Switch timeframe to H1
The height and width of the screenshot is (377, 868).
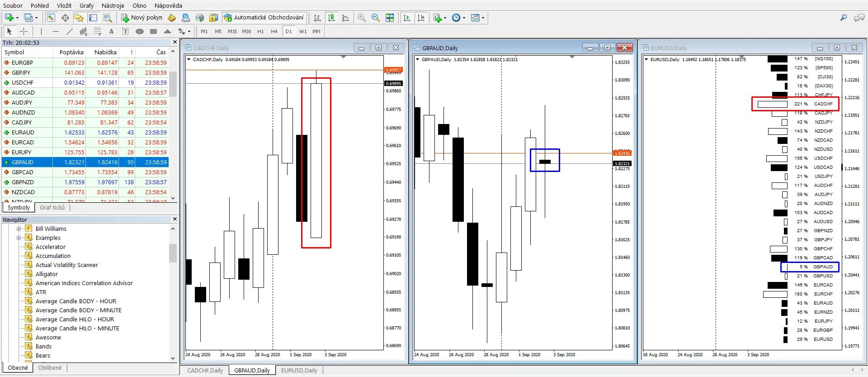tap(260, 31)
